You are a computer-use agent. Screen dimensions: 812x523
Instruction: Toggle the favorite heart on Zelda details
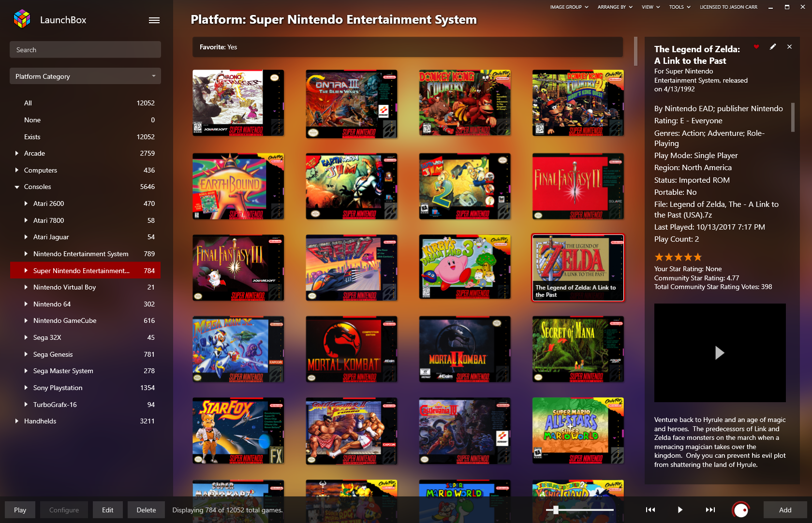tap(756, 47)
